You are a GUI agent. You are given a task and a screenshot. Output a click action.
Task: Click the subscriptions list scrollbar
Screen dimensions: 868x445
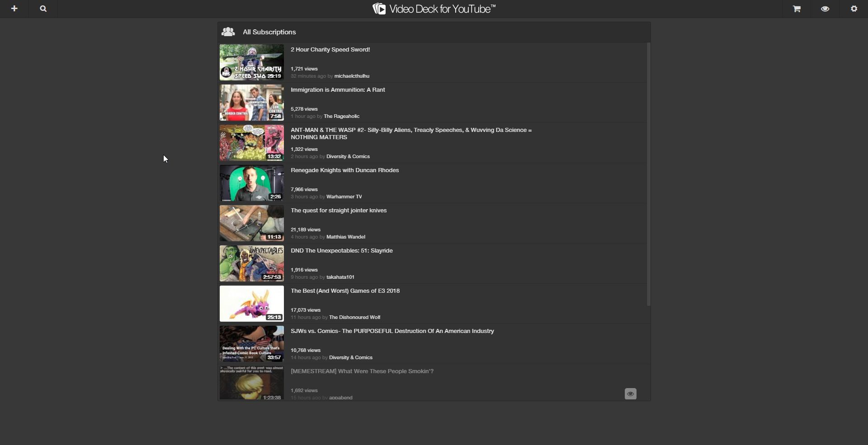[648, 174]
